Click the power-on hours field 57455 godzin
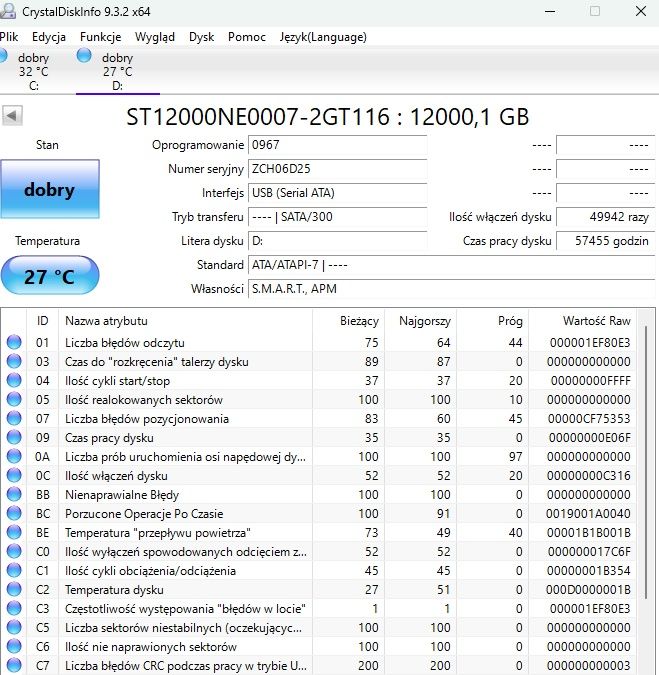This screenshot has width=659, height=675. 606,241
